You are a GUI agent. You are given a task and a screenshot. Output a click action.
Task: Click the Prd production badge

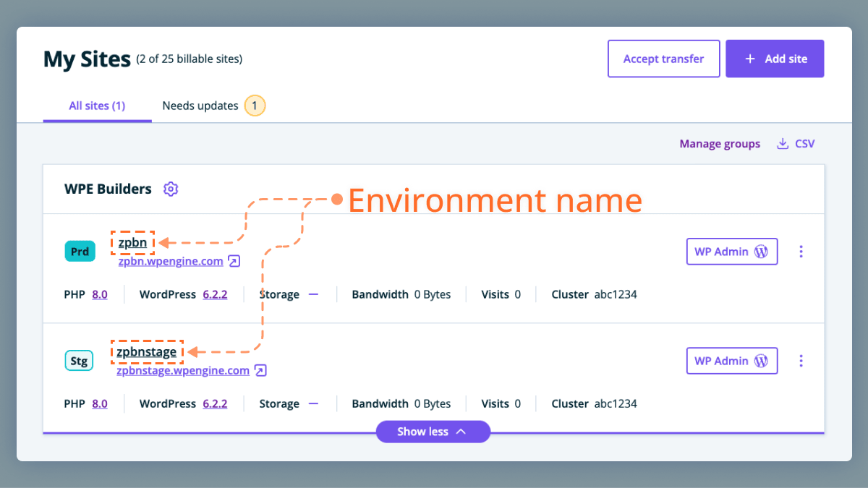(80, 252)
